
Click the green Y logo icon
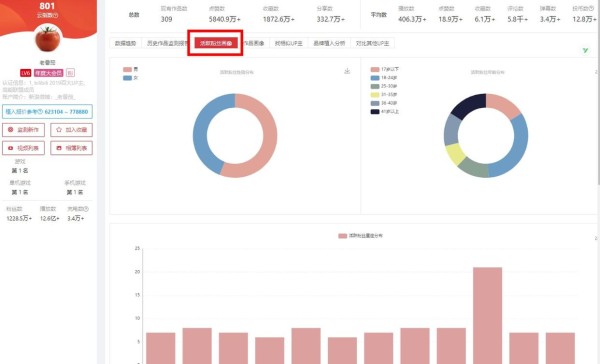[x=585, y=51]
